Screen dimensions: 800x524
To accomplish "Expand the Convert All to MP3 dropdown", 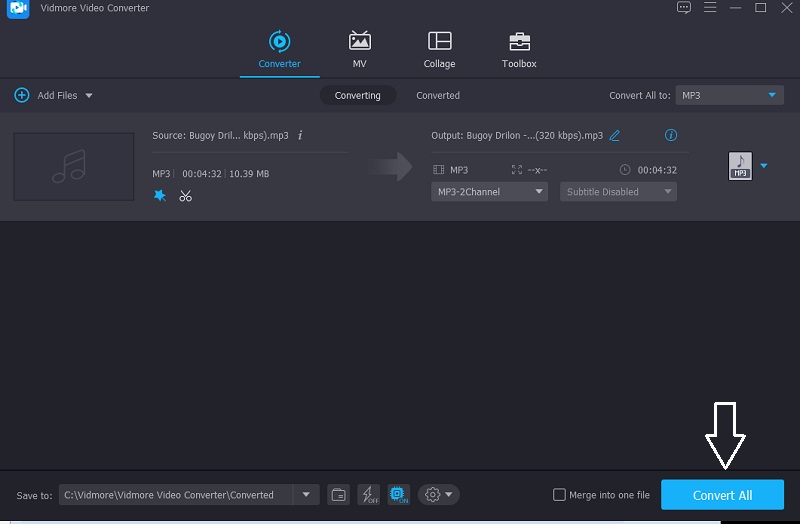I will point(729,95).
